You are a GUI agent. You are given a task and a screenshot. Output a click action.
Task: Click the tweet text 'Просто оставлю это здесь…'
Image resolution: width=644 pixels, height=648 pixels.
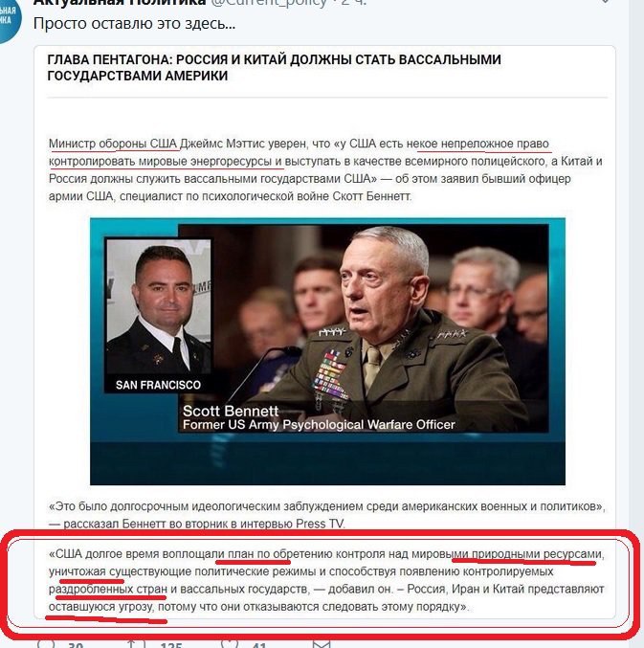[134, 24]
